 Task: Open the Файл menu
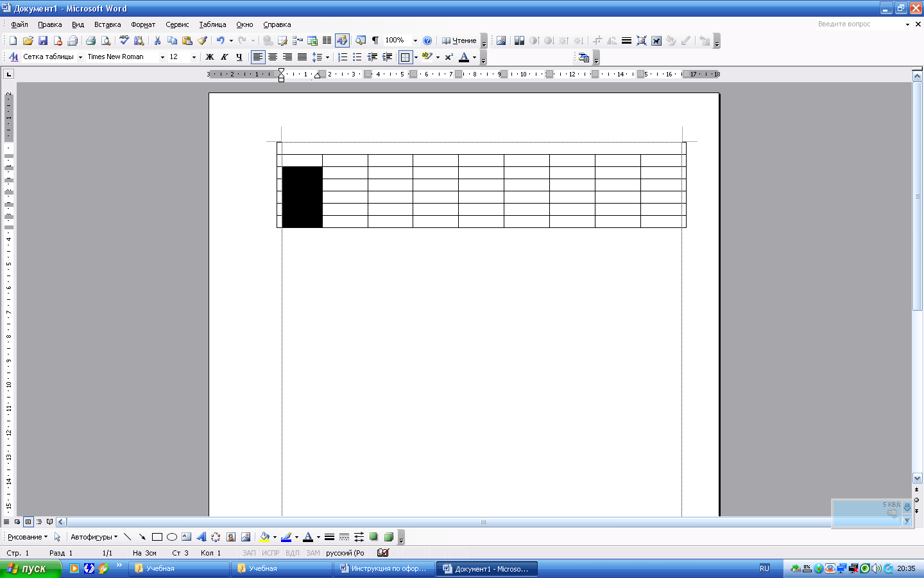[x=19, y=24]
